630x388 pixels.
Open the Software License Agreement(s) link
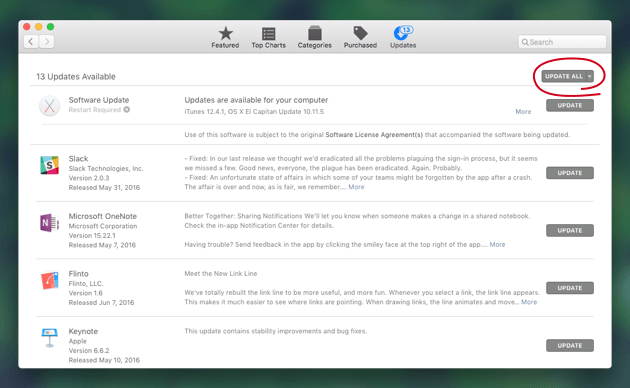[x=374, y=135]
